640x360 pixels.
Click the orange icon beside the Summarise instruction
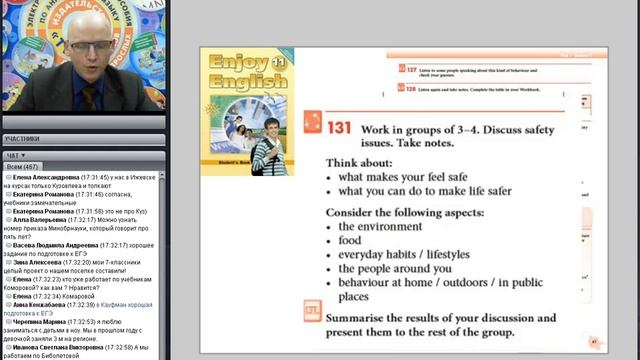pyautogui.click(x=313, y=311)
